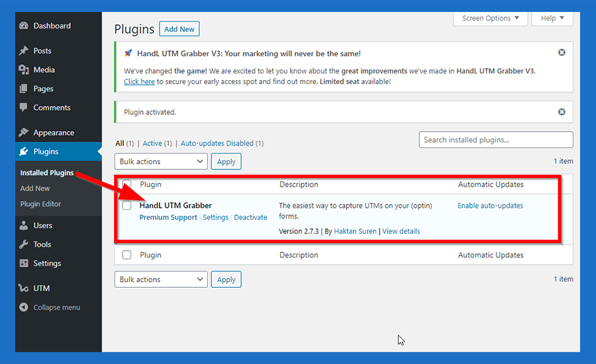Check the HandL UTM Grabber plugin checkbox

pyautogui.click(x=126, y=206)
